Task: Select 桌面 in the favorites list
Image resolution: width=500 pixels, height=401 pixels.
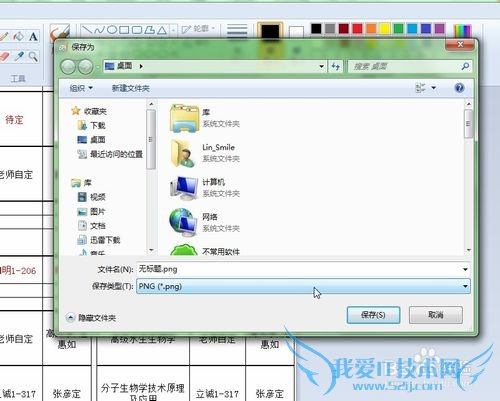Action: (x=91, y=140)
